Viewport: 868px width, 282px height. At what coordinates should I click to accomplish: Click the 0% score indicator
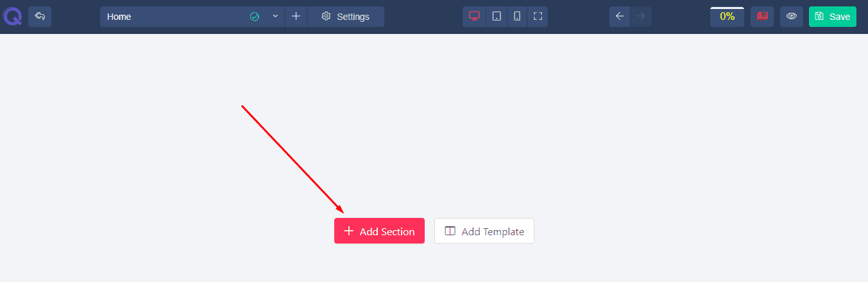coord(727,17)
